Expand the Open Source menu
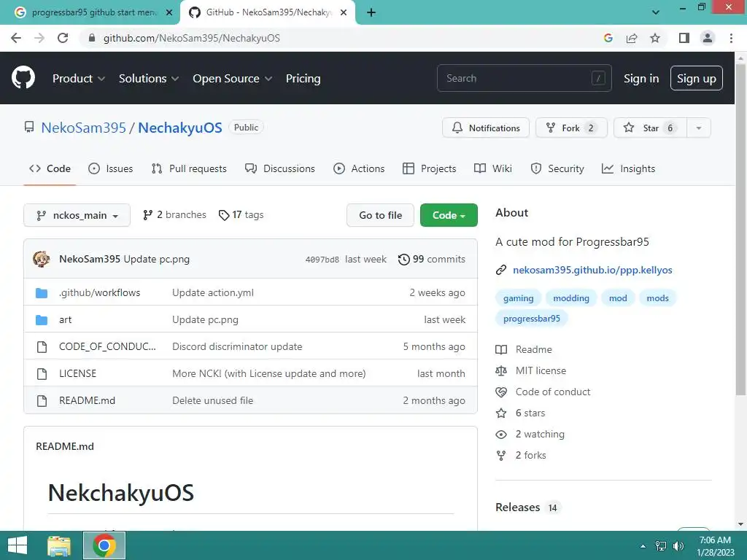Viewport: 747px width, 560px height. click(x=233, y=78)
